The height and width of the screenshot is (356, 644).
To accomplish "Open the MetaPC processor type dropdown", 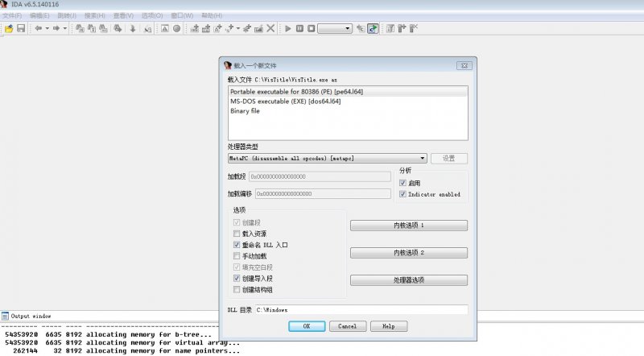I will pyautogui.click(x=328, y=159).
